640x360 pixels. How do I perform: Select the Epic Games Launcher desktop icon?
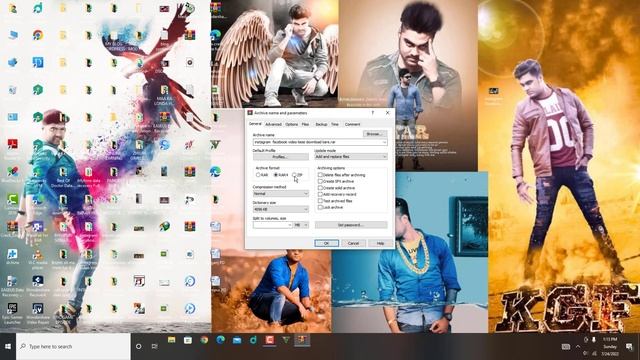[13, 312]
